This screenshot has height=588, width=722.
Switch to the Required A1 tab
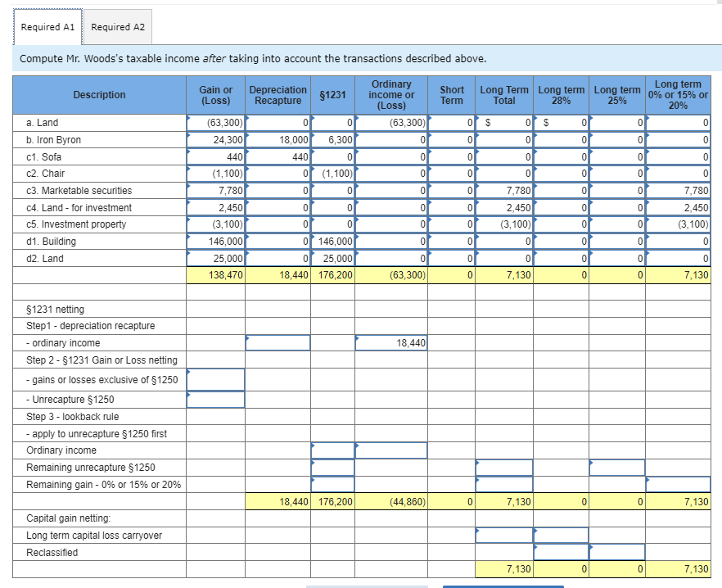(x=47, y=27)
